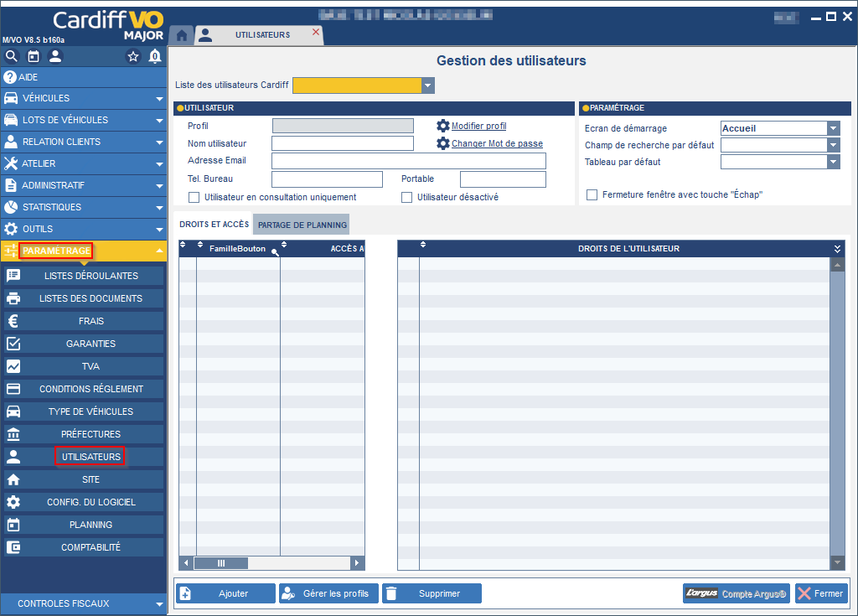The height and width of the screenshot is (616, 858).
Task: Expand the LOTS DE VÉHICULES menu
Action: 159,121
